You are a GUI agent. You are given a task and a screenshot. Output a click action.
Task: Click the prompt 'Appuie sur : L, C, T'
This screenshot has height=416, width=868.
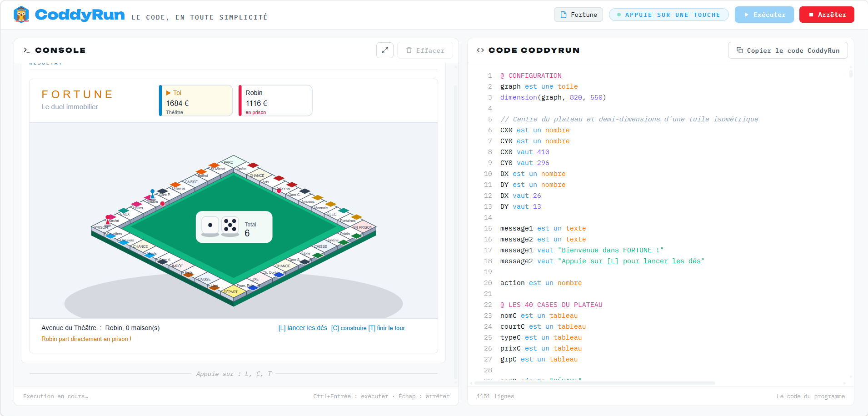click(234, 374)
